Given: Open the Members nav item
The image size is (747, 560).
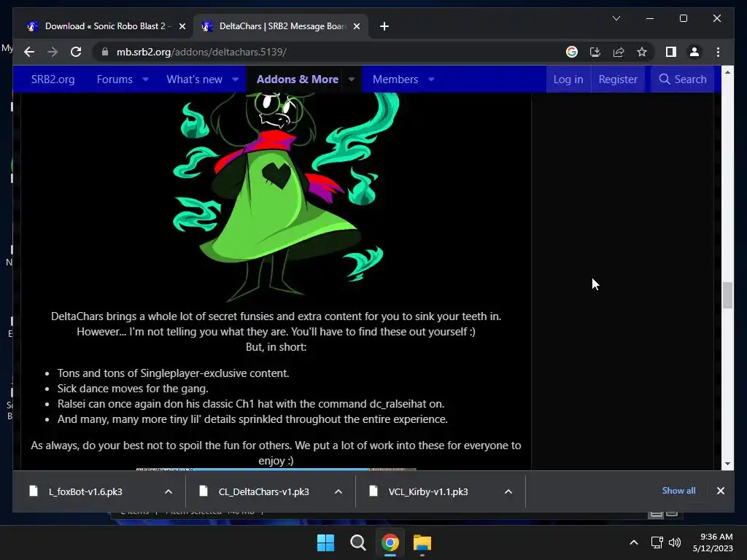Looking at the screenshot, I should pyautogui.click(x=395, y=79).
